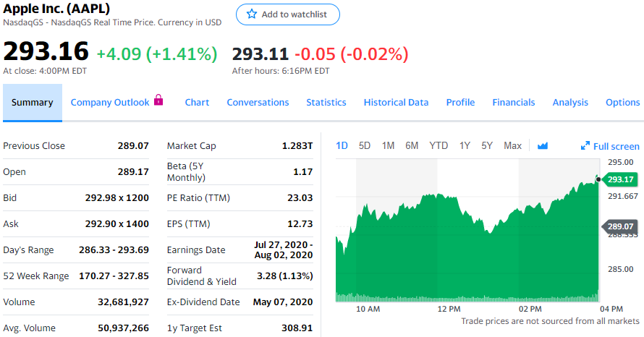Click the closing price 293.16
The image size is (644, 337).
tap(46, 51)
